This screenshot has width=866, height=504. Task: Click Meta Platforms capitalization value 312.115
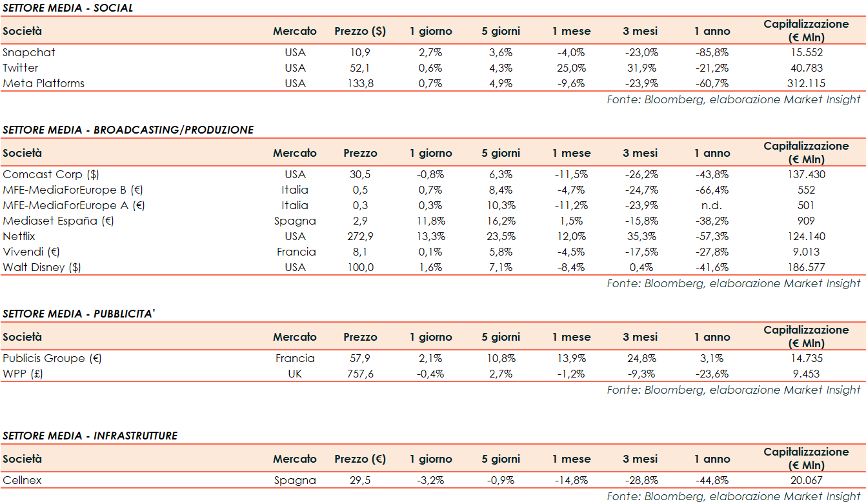coord(806,83)
